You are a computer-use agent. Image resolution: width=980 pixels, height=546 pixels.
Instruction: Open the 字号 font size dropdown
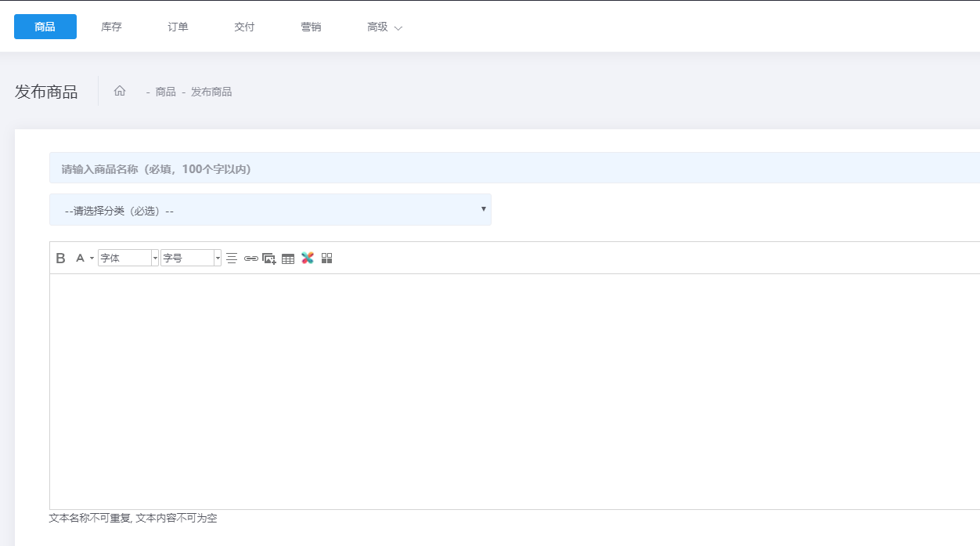click(191, 258)
